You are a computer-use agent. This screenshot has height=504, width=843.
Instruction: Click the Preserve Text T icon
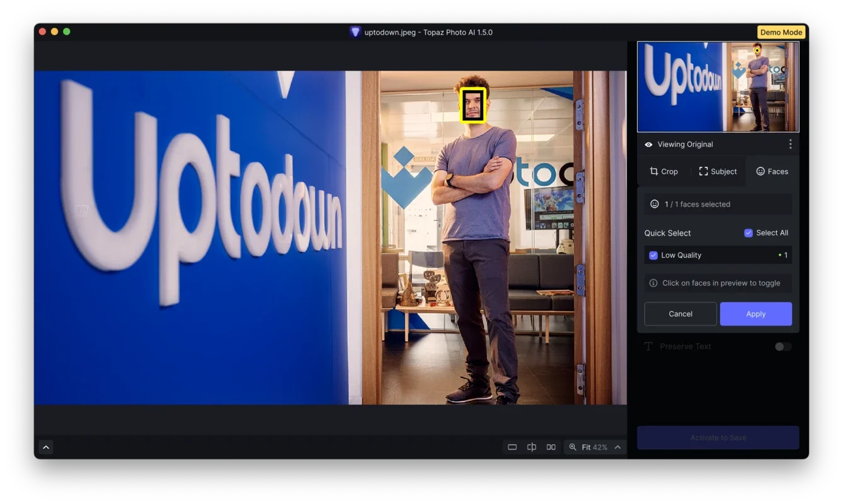[648, 346]
